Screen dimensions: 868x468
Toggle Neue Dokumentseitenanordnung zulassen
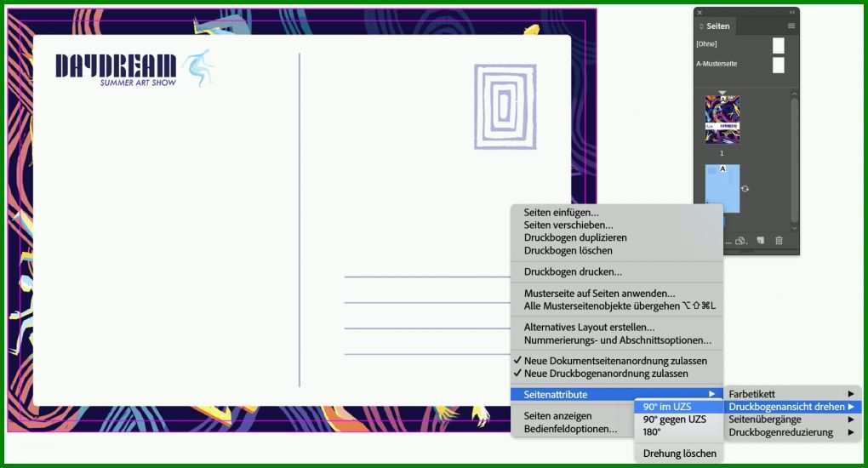click(x=617, y=361)
